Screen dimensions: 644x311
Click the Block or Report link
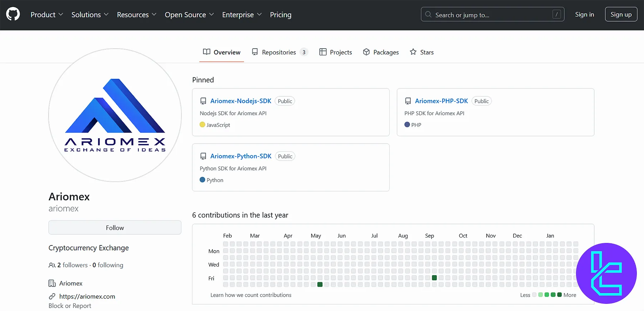tap(70, 306)
